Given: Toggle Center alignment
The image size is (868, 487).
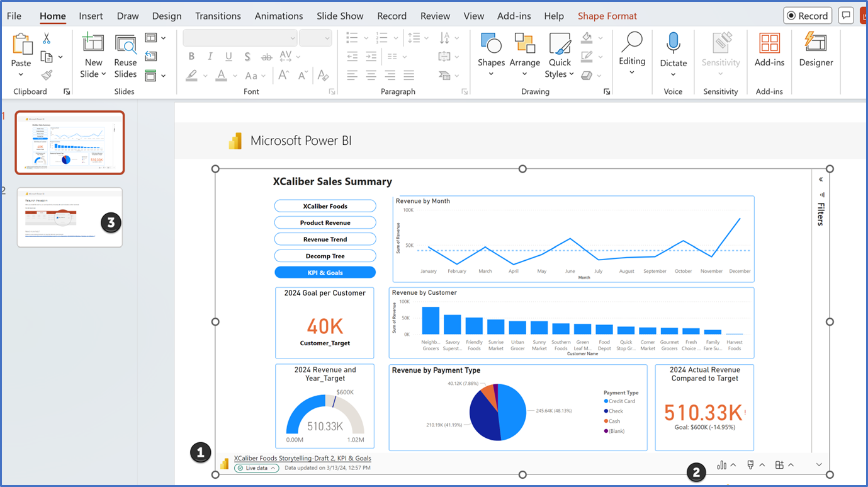Looking at the screenshot, I should point(371,76).
